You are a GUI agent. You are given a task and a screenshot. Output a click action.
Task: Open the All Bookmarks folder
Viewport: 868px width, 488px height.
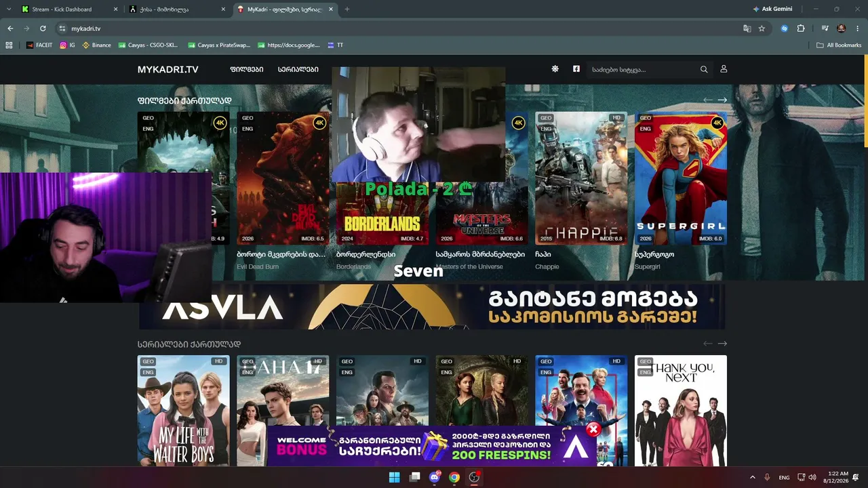point(839,45)
